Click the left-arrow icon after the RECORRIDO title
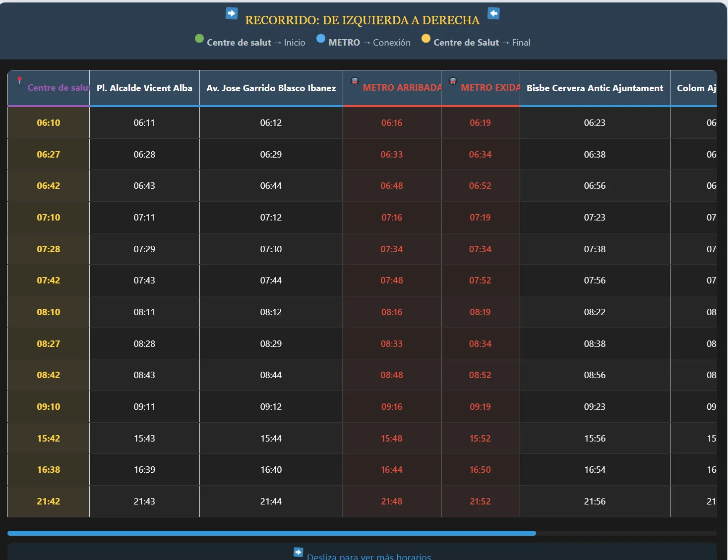Viewport: 728px width, 560px height. click(x=493, y=13)
